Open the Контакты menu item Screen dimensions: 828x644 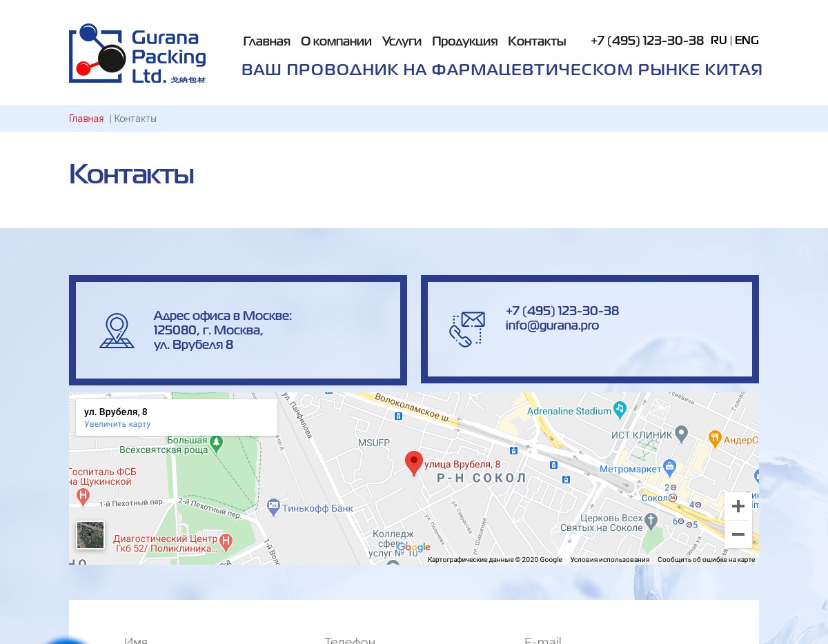[537, 41]
